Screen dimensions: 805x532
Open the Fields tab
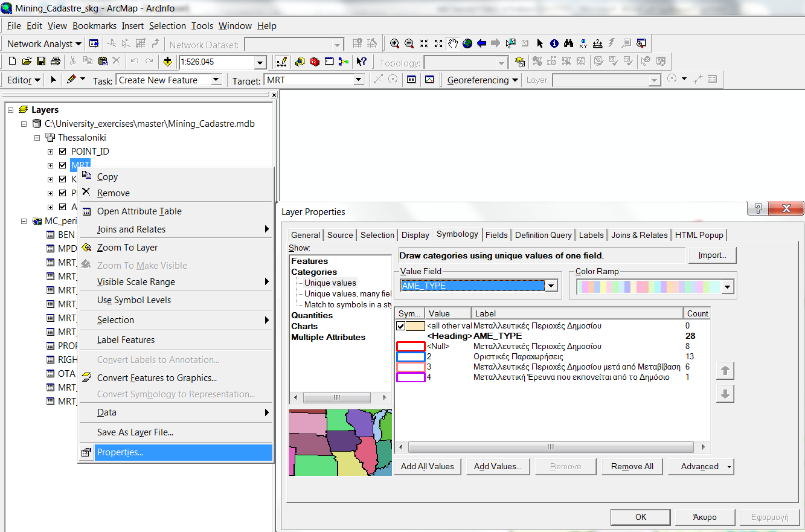(496, 235)
